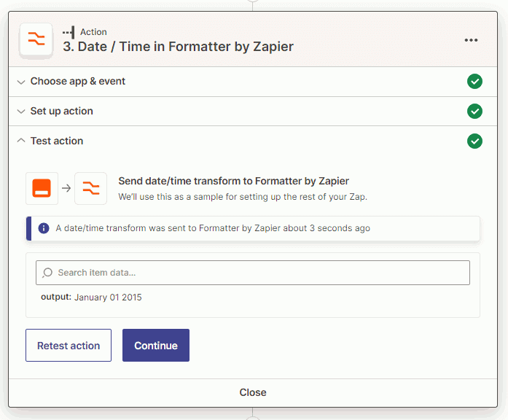Click the orange trigger app icon
Viewport: 508px width, 420px height.
(x=42, y=188)
